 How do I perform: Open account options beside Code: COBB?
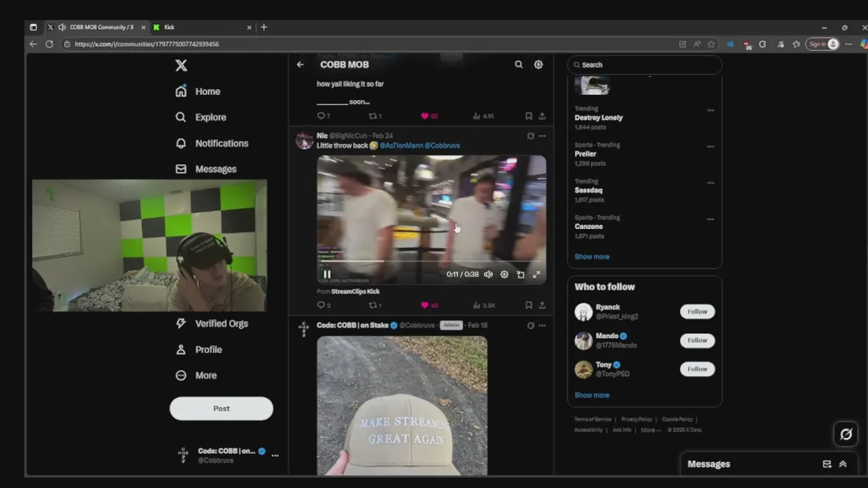[x=275, y=455]
